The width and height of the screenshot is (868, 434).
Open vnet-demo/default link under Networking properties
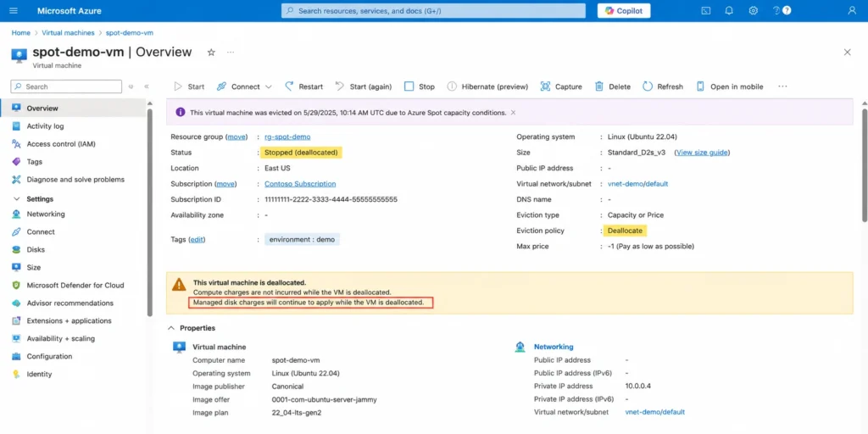pos(655,413)
